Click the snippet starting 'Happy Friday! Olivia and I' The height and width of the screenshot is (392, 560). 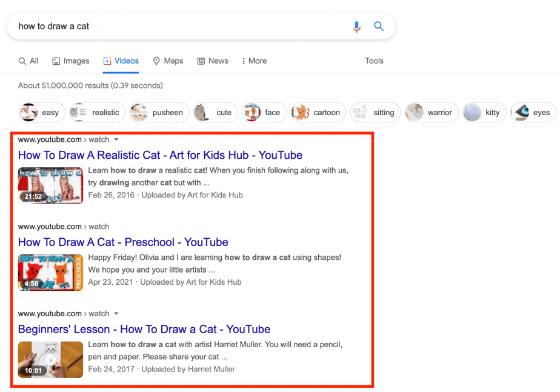pos(215,264)
